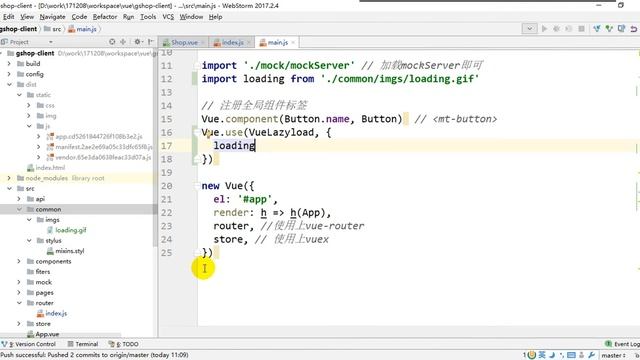Click Hide Project panel icon

click(x=151, y=42)
